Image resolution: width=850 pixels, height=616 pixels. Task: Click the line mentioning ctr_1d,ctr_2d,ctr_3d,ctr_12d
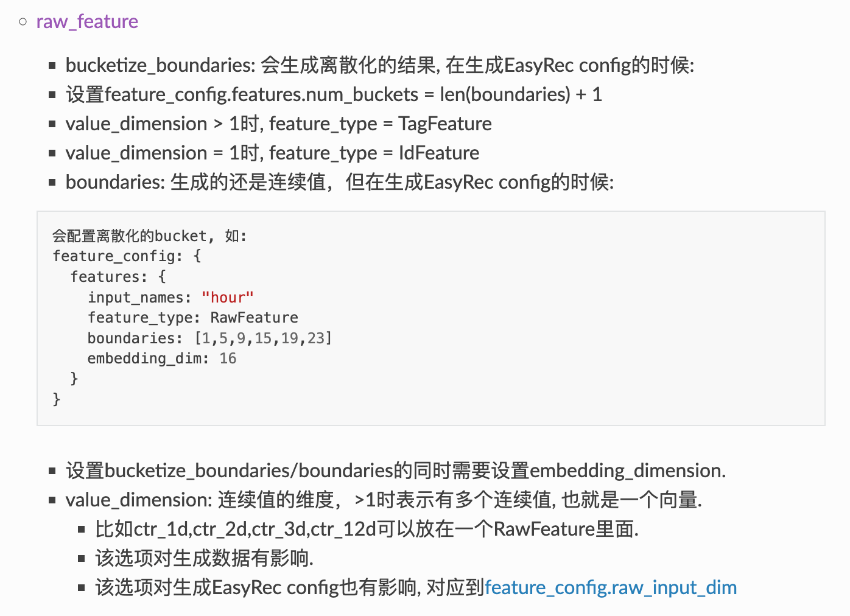click(x=367, y=529)
